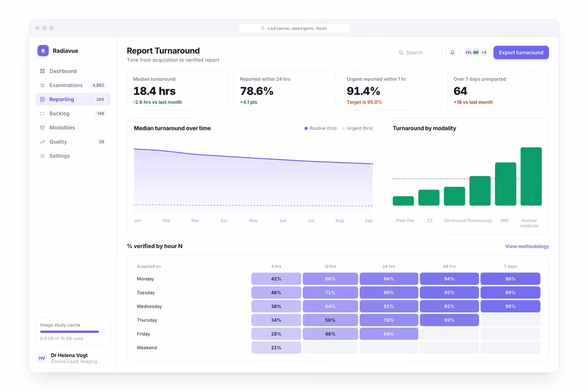Click Friday 24 hrs cell 64%
The width and height of the screenshot is (588, 392).
click(389, 334)
